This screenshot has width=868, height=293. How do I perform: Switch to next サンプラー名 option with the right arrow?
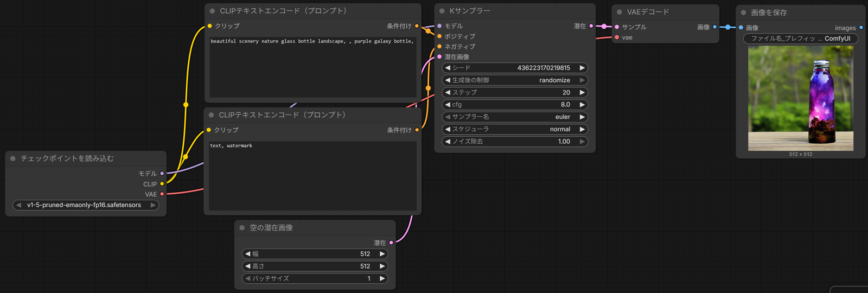coord(582,117)
